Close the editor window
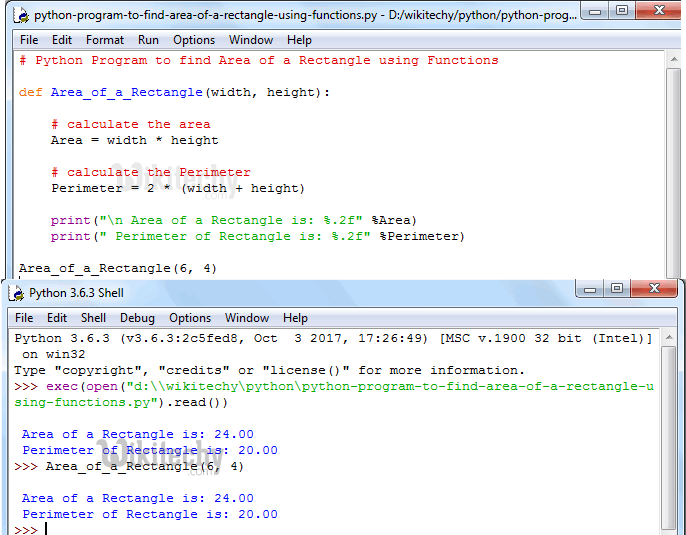The height and width of the screenshot is (535, 686). coord(659,12)
